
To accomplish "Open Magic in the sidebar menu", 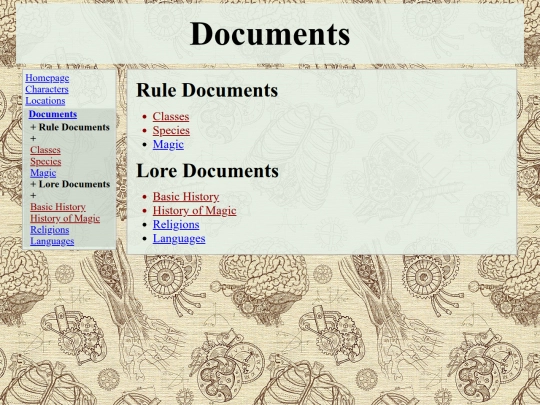I will (x=43, y=173).
